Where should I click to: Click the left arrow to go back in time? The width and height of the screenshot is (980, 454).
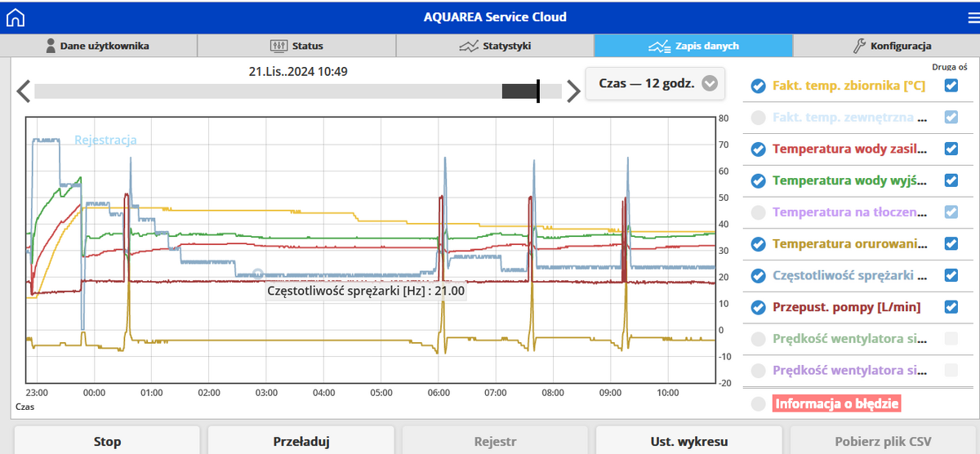pos(23,91)
